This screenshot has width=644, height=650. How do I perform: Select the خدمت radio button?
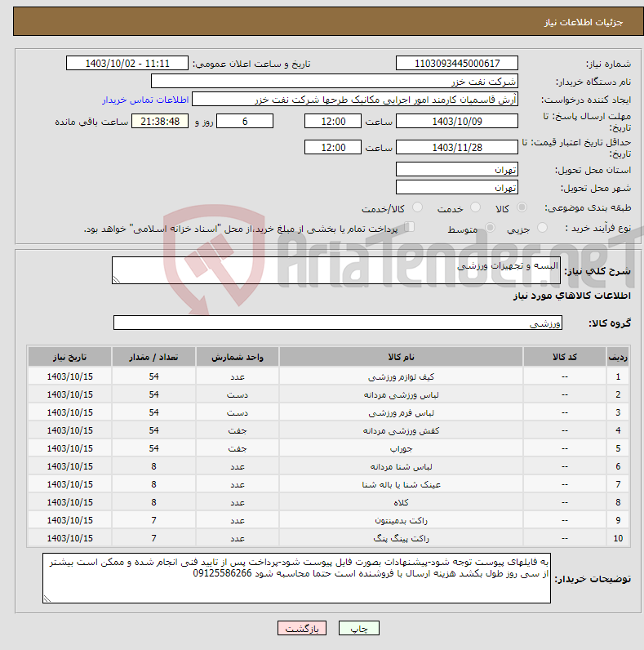[x=475, y=207]
